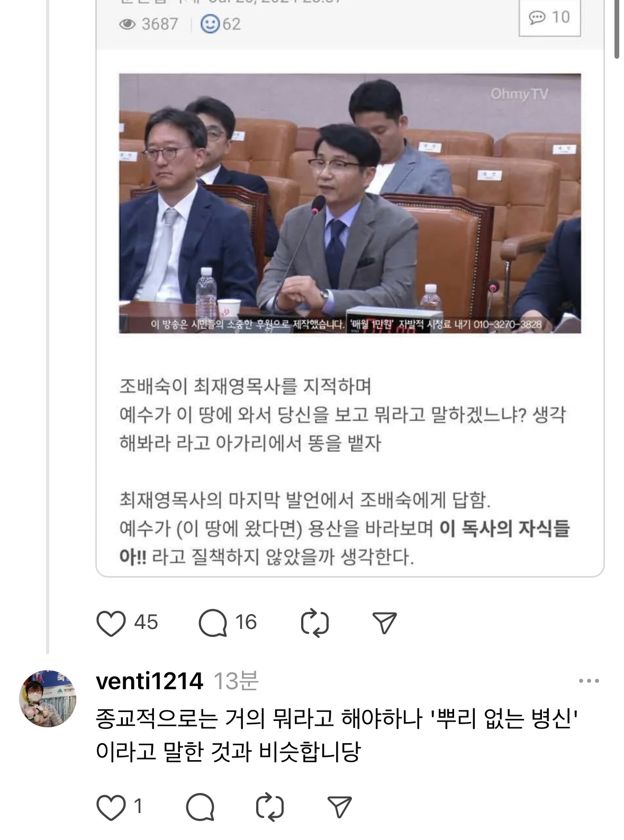Open the three-dot menu on venti1214's comment

[589, 681]
